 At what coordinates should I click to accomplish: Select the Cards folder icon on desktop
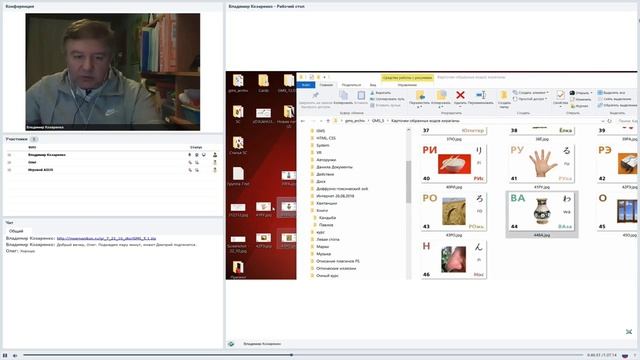point(263,83)
